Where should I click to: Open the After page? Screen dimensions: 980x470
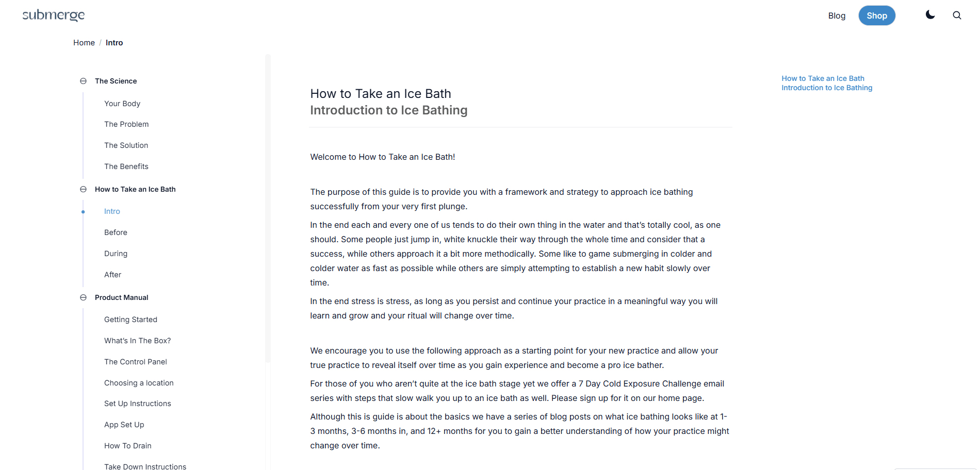tap(112, 274)
